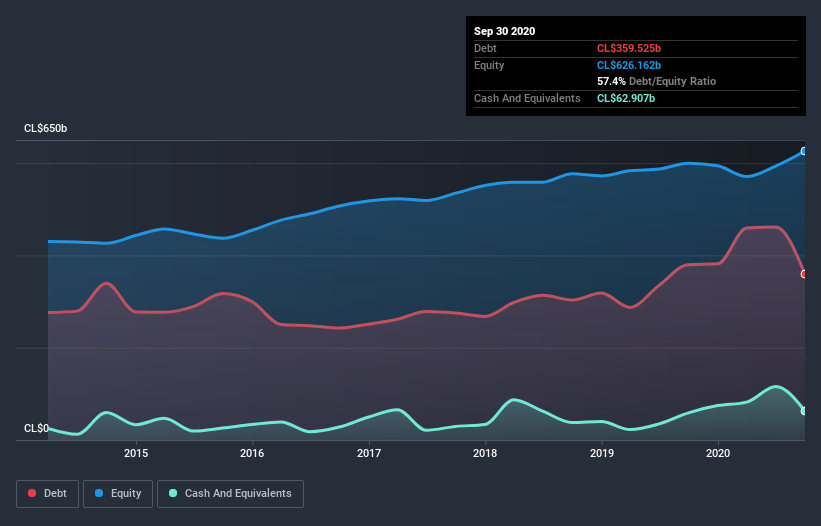Click the Debt row label in tooltip
821x526 pixels.
[485, 48]
